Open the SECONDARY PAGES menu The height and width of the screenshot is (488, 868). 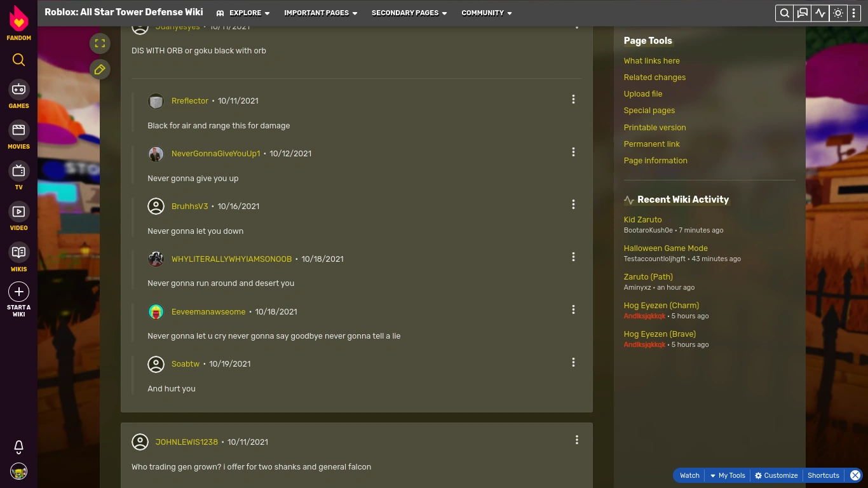[408, 13]
